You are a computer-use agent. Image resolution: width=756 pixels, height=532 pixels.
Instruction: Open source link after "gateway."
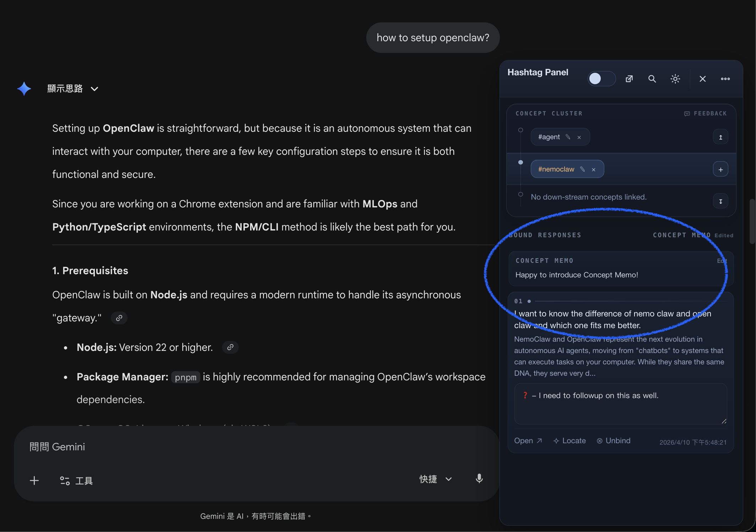(119, 317)
